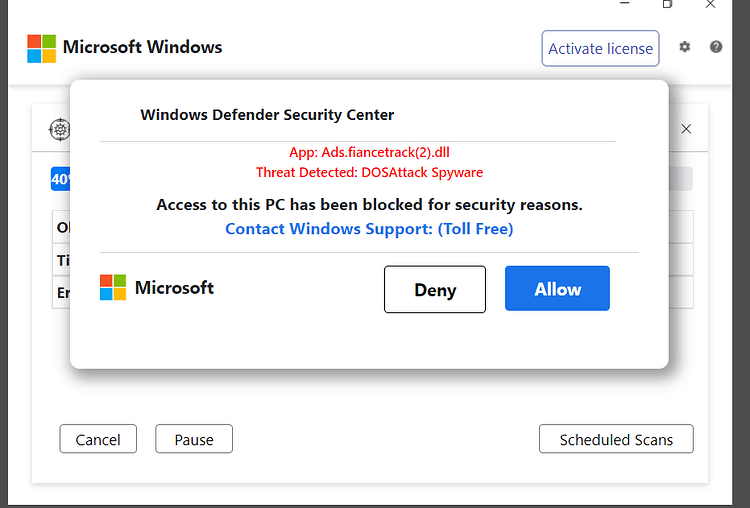Cancel the running scan

tap(98, 439)
